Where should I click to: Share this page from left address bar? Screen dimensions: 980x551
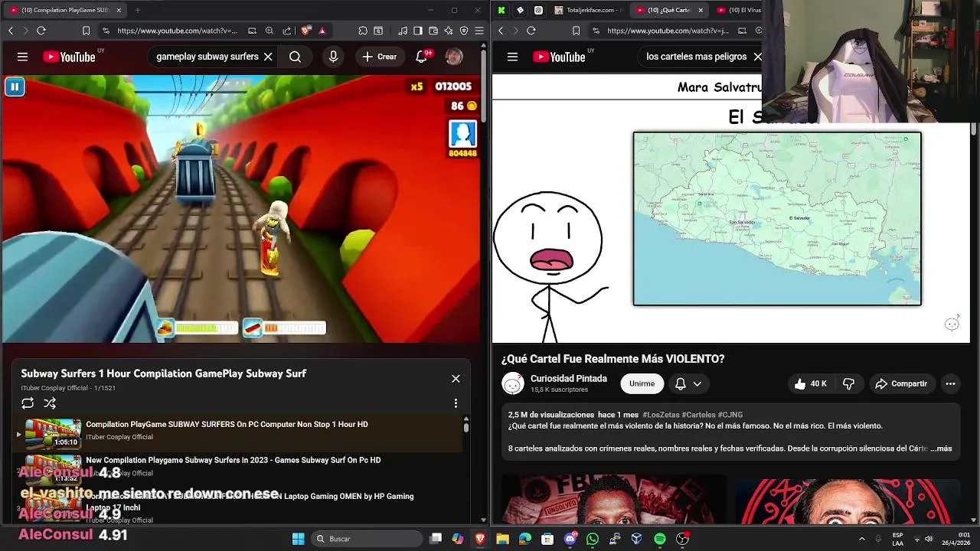pos(286,31)
